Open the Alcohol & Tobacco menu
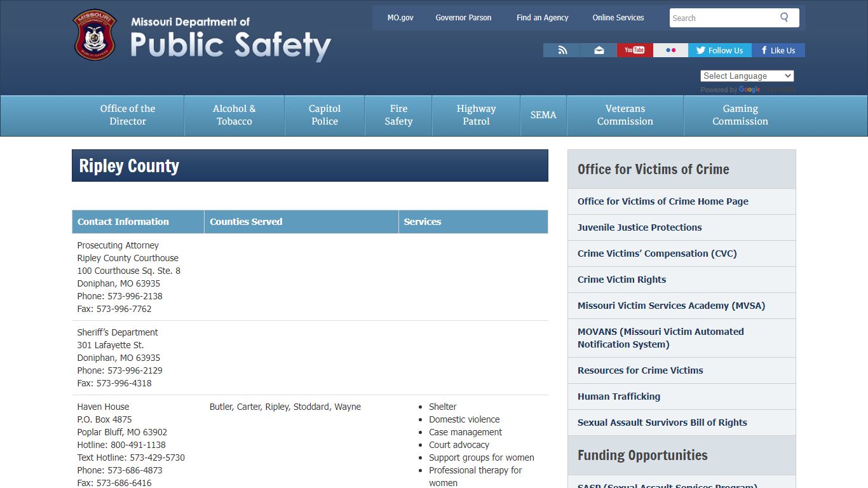 click(x=234, y=115)
